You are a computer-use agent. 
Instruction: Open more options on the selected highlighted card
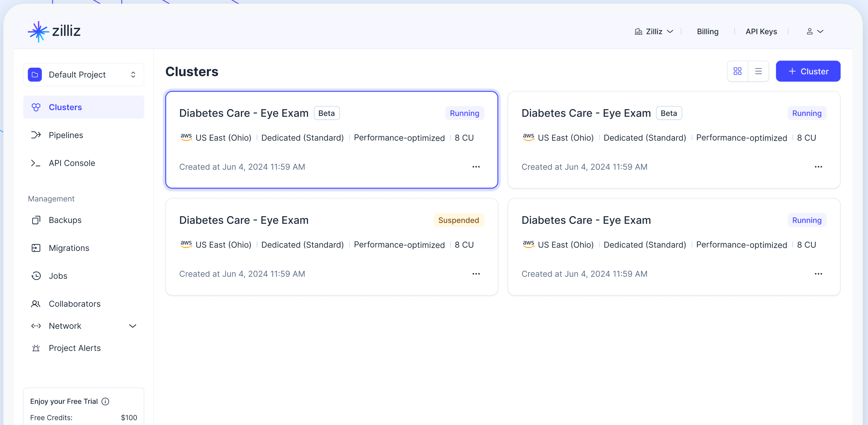pos(476,167)
